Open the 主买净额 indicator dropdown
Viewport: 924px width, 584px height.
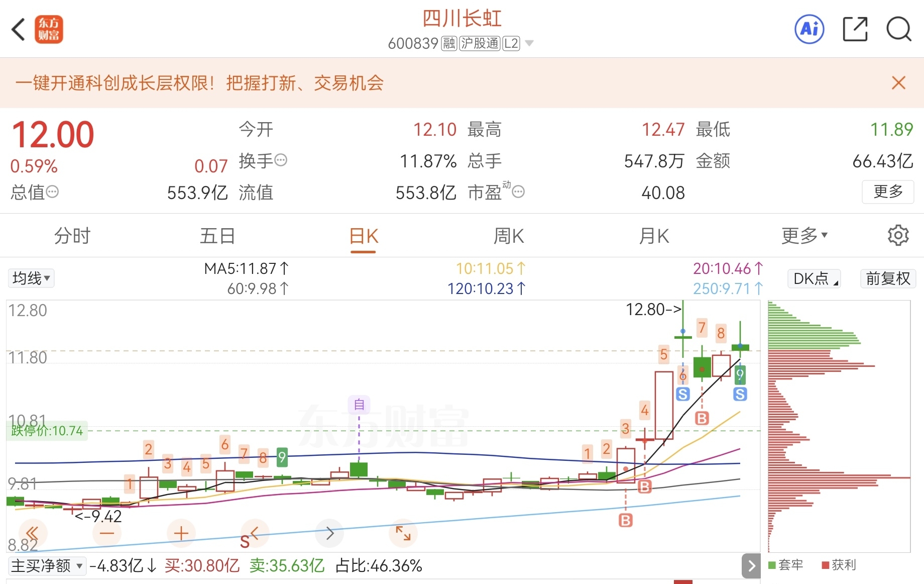[x=47, y=566]
